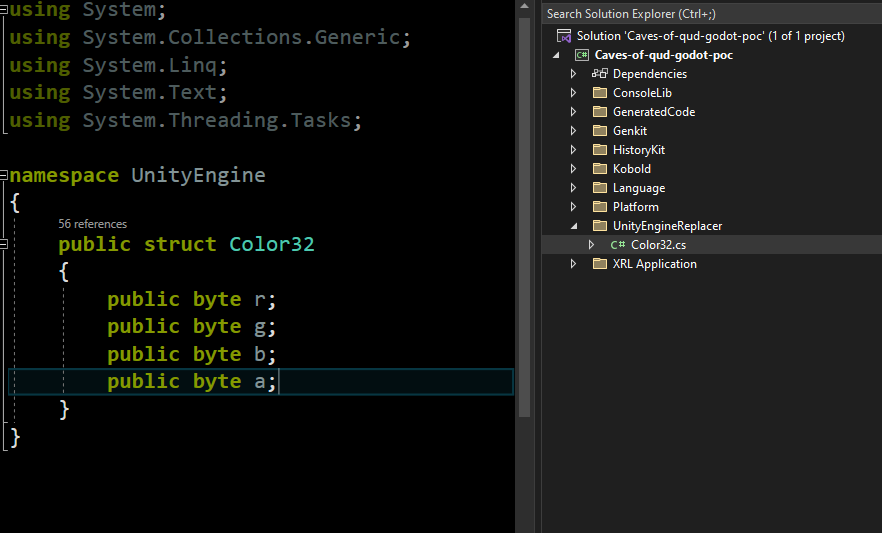882x533 pixels.
Task: Collapse the Color32 struct code block
Action: [x=5, y=244]
